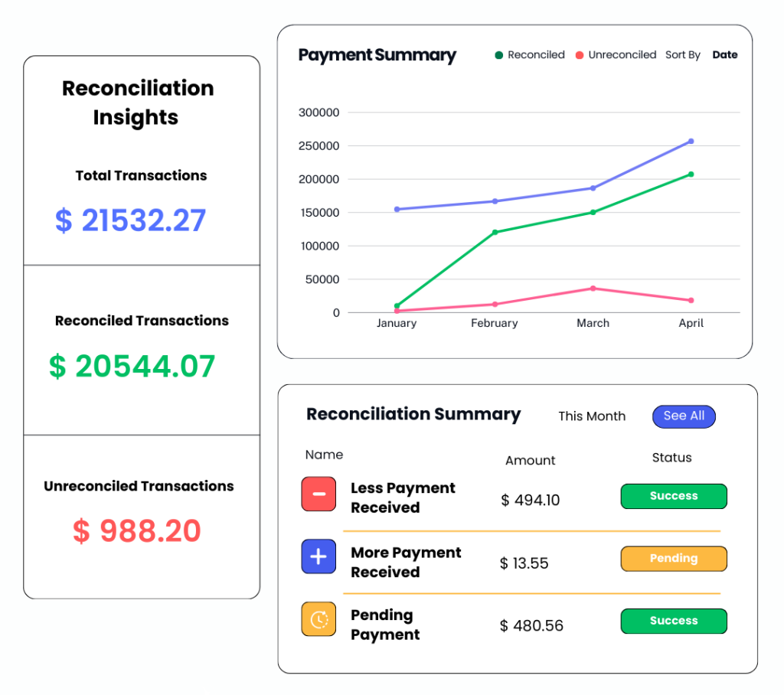Viewport: 784px width, 695px height.
Task: Open the More Payment Received row
Action: (406, 562)
